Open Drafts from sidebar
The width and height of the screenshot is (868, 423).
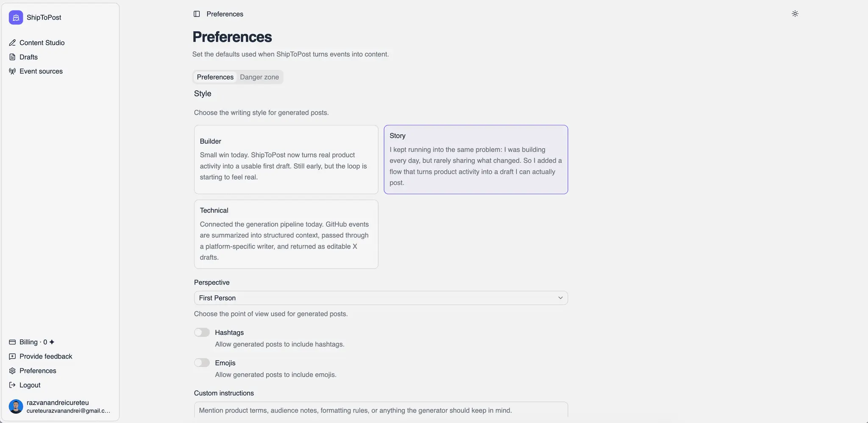tap(28, 57)
